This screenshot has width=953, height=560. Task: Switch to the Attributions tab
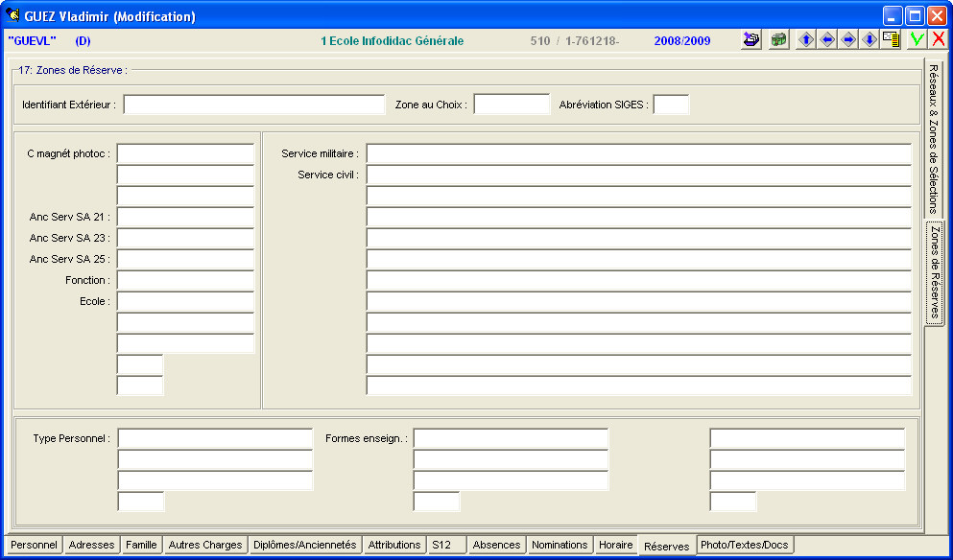click(394, 545)
